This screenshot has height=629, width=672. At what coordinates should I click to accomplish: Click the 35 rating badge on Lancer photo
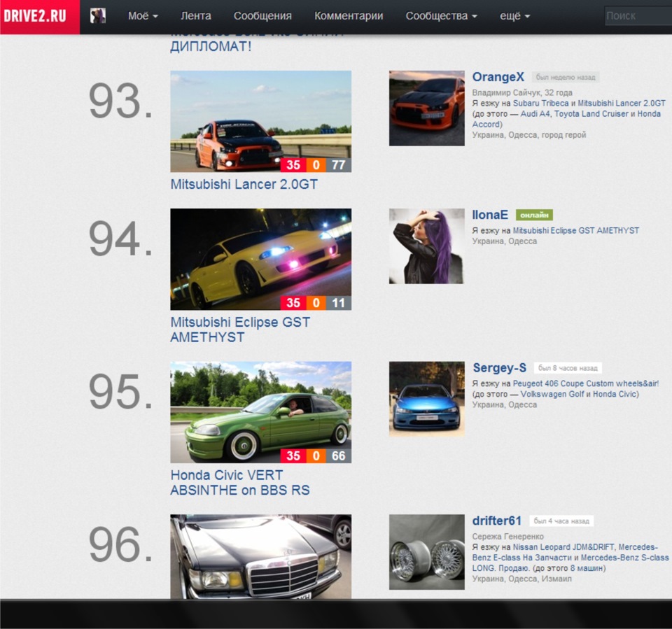[293, 165]
